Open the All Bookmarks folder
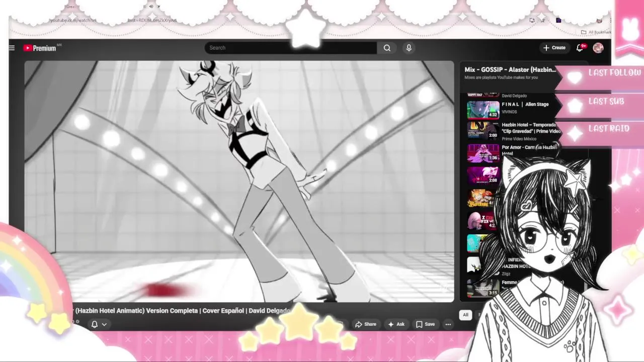This screenshot has width=644, height=362. (595, 32)
